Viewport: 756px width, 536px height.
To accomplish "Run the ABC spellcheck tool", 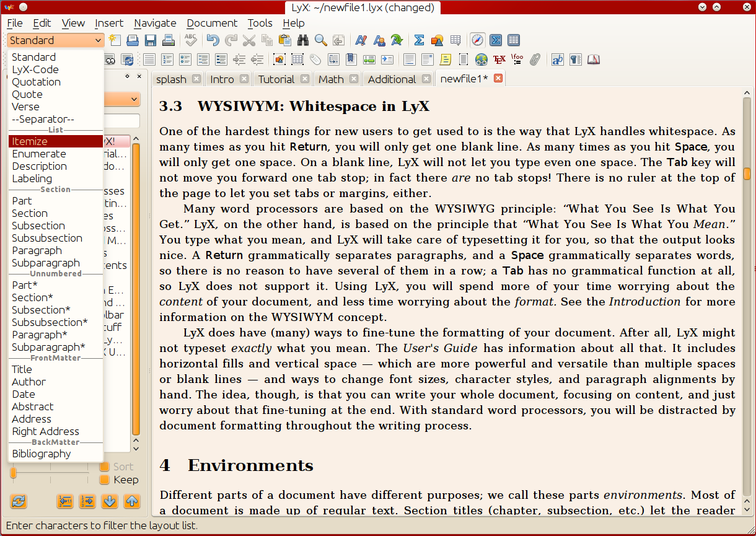I will 191,40.
